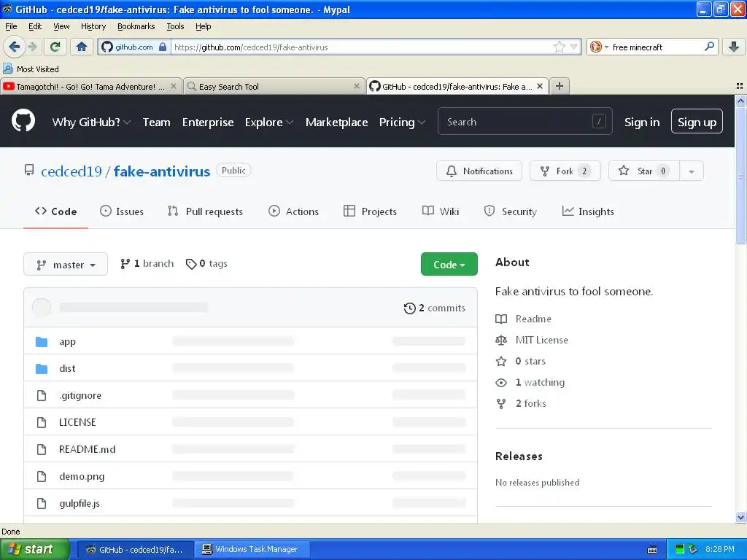Switch to Windows Task Manager in taskbar

252,550
